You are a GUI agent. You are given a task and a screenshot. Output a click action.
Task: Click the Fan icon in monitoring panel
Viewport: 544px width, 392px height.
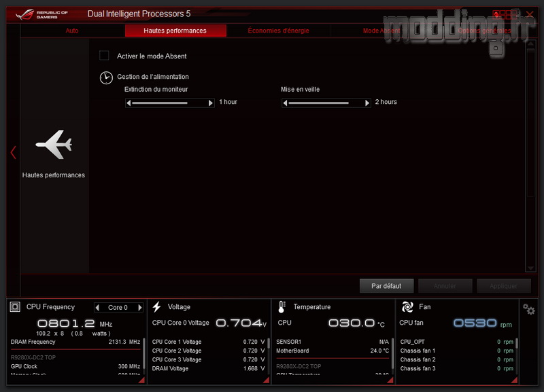(407, 306)
